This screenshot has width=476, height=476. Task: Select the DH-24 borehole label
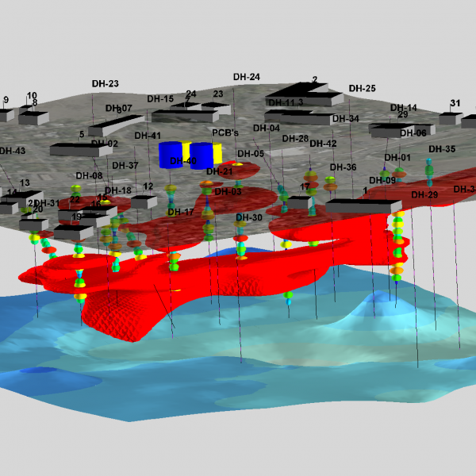(247, 77)
